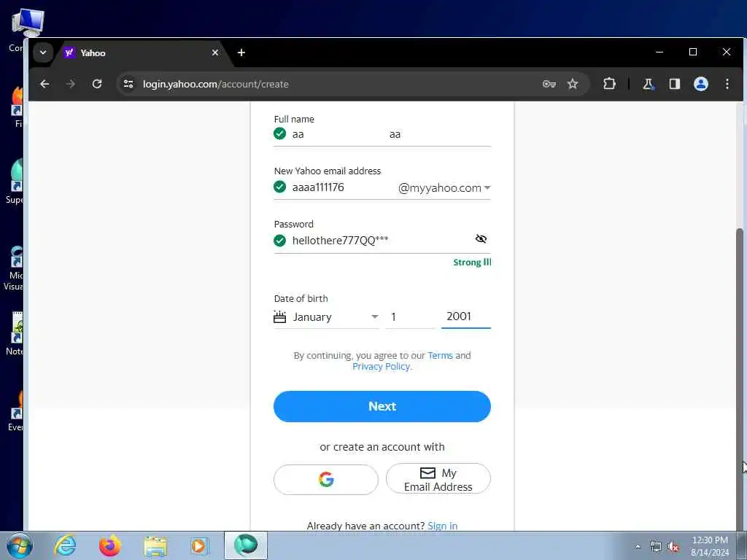
Task: Open the tab search dropdown arrow
Action: tap(43, 52)
